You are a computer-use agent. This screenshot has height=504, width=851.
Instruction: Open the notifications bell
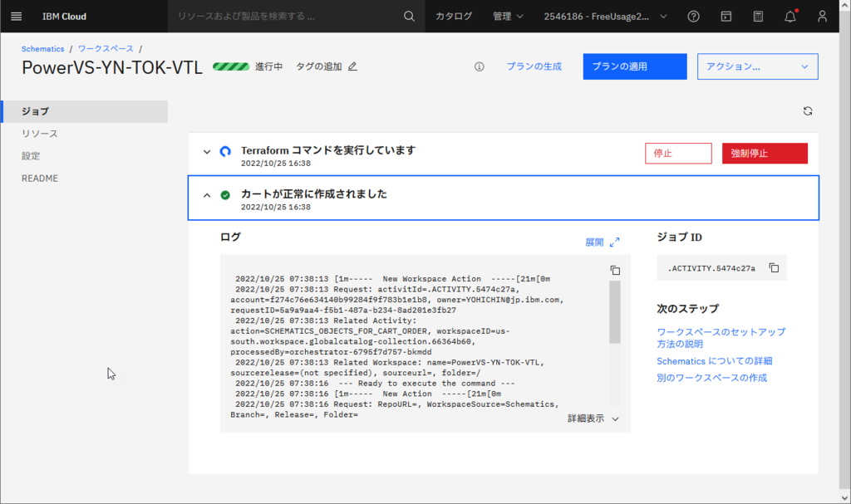790,17
